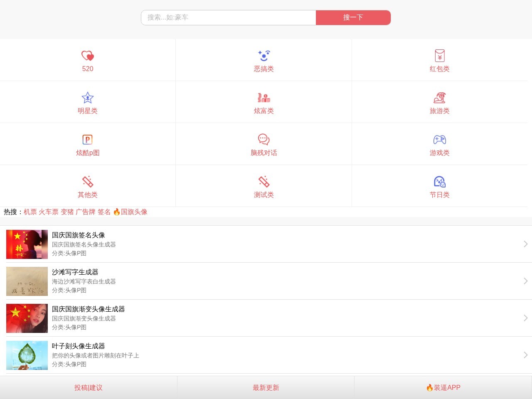Open the 明星类 star icon
This screenshot has height=399, width=532.
pyautogui.click(x=88, y=98)
